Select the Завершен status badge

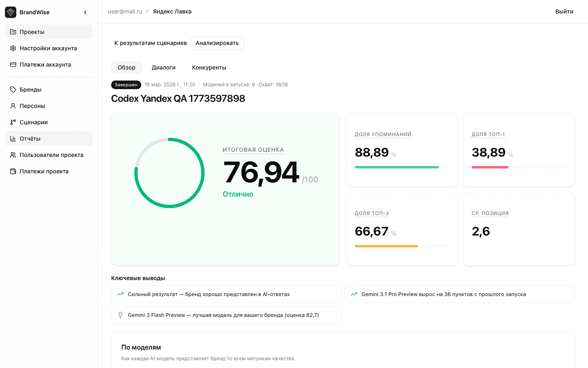pos(126,85)
